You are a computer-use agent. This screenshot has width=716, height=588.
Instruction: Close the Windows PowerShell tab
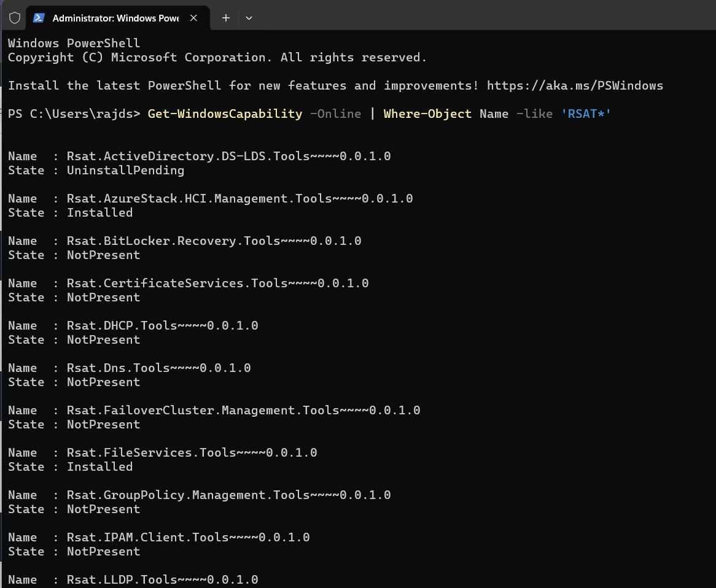point(193,18)
